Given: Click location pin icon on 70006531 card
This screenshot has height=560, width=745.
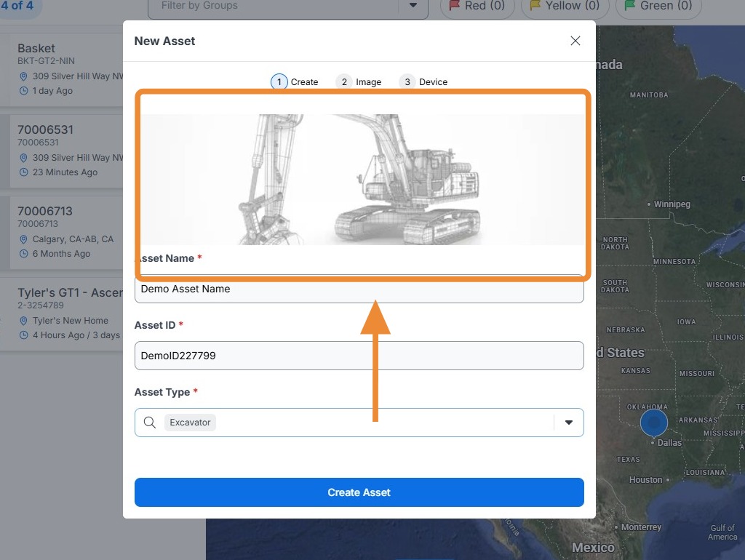Looking at the screenshot, I should (x=23, y=158).
